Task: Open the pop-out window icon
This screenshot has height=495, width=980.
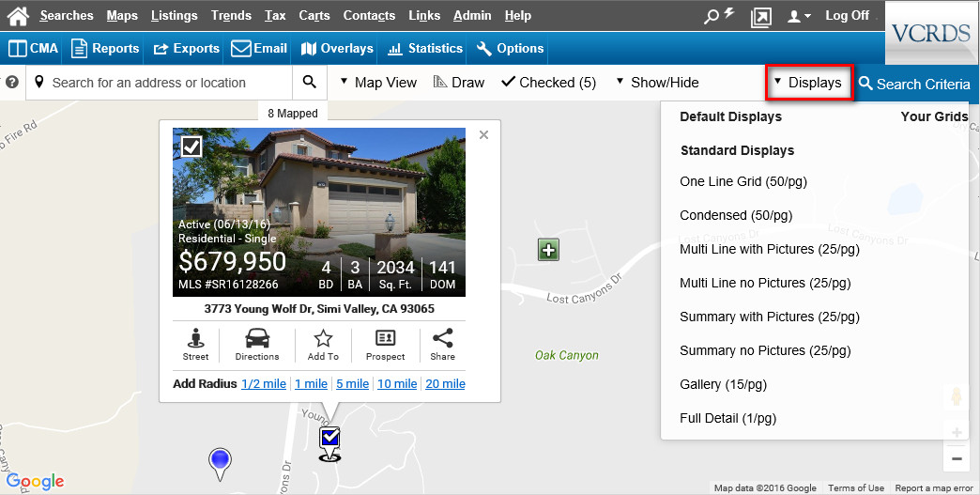Action: tap(760, 17)
